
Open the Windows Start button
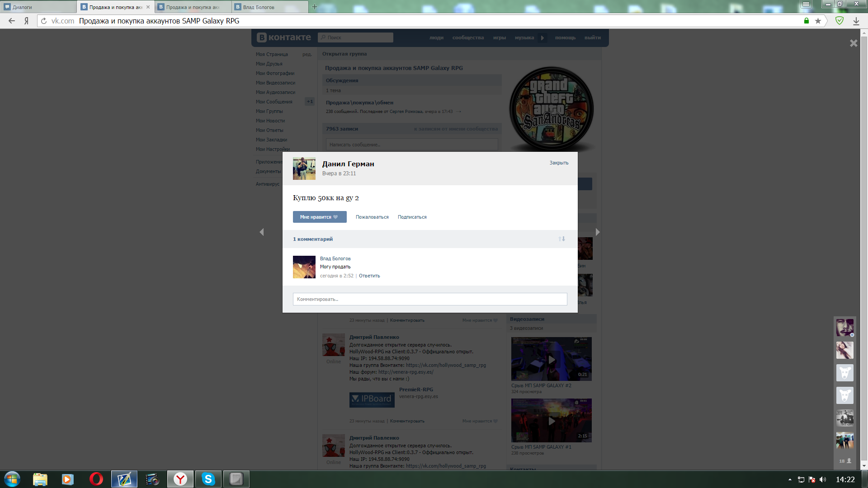[x=12, y=479]
